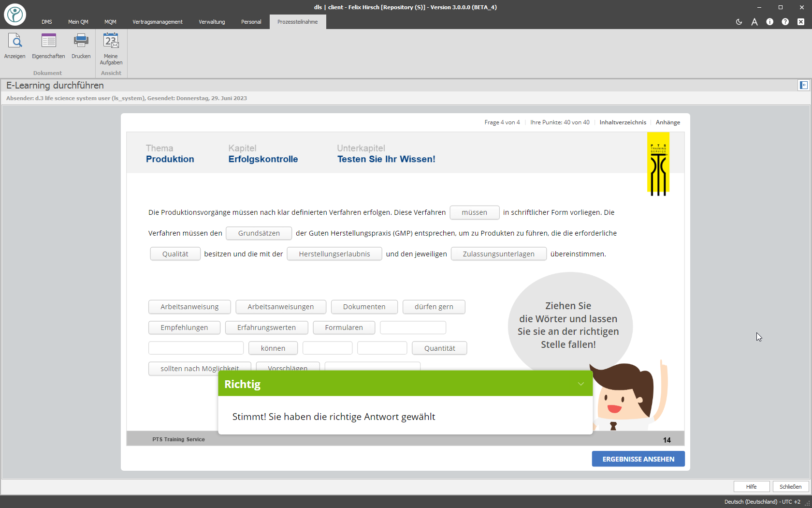This screenshot has height=508, width=812.
Task: Collapse the message pane with the panel icon
Action: click(803, 85)
